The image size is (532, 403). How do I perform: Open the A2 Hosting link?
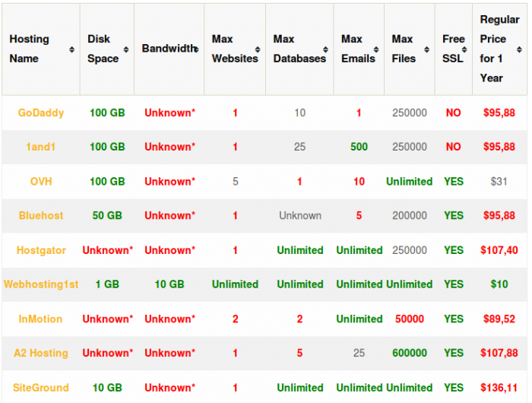coord(41,353)
